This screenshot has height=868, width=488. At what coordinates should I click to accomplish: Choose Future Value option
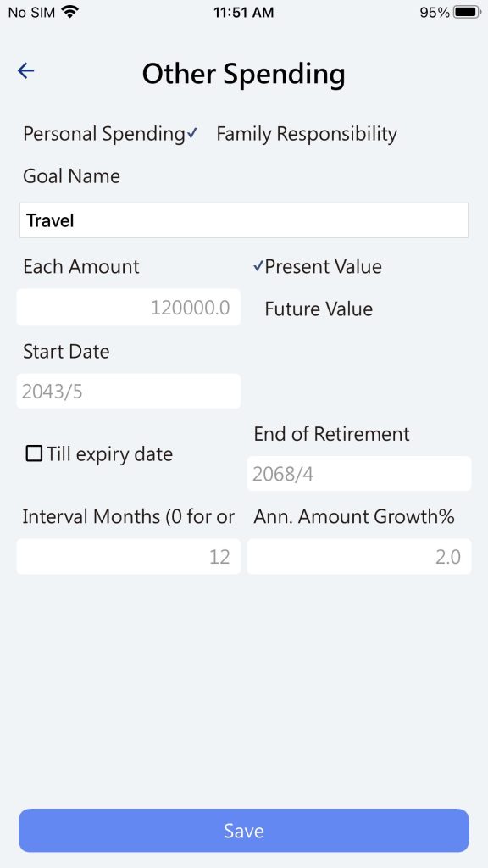point(319,309)
